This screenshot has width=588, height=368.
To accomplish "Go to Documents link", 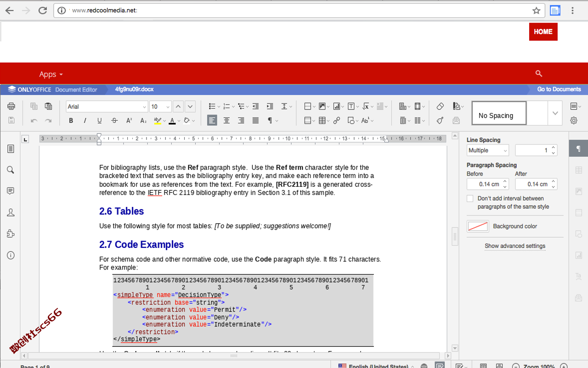I will point(559,89).
